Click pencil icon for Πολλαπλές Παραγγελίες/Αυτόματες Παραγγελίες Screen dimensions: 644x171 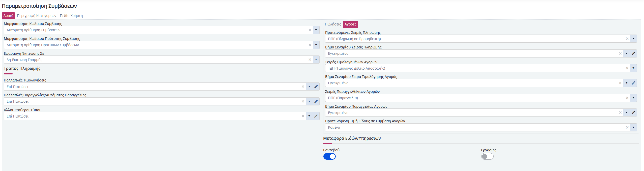pos(316,101)
